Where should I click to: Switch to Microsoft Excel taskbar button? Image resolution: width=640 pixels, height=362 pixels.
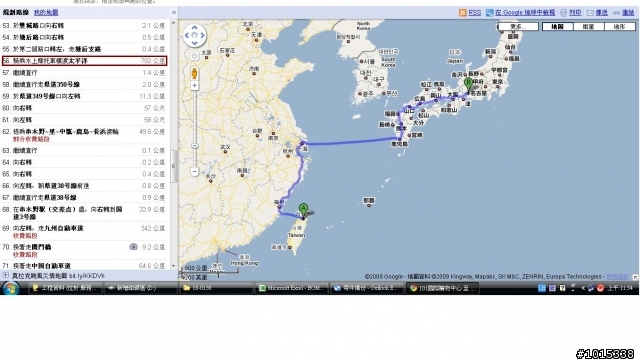tap(291, 288)
